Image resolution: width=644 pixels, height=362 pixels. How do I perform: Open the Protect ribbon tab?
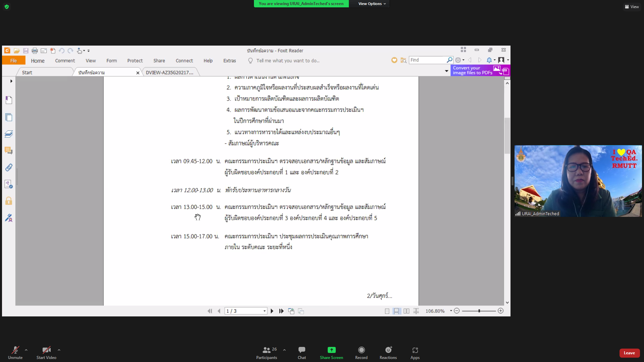135,61
